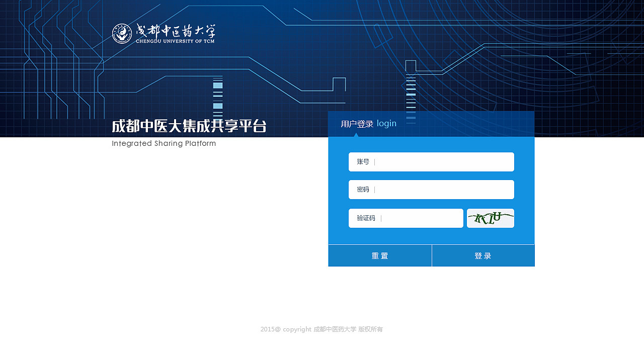Click the word login in the panel header
Image resolution: width=644 pixels, height=352 pixels.
[386, 123]
